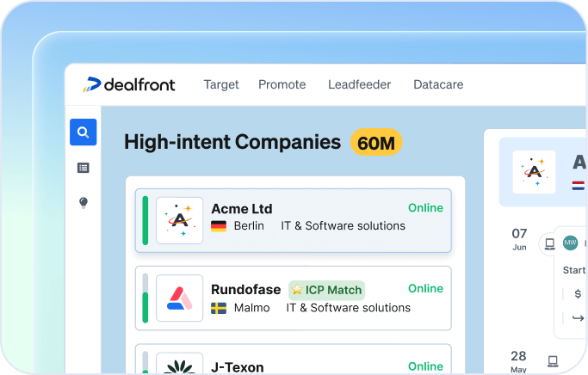Click the Malmo location text
This screenshot has height=375, width=588.
[252, 308]
